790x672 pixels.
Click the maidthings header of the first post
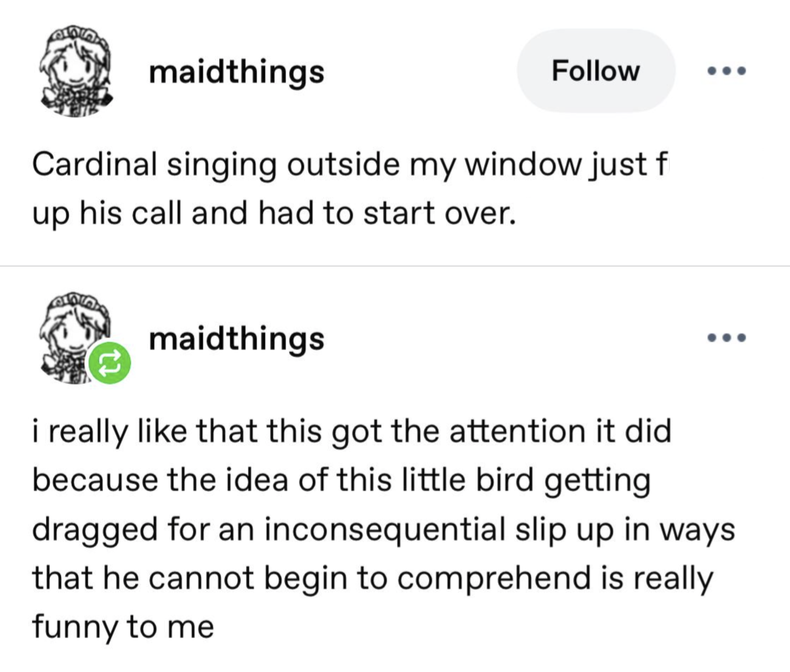(x=237, y=73)
